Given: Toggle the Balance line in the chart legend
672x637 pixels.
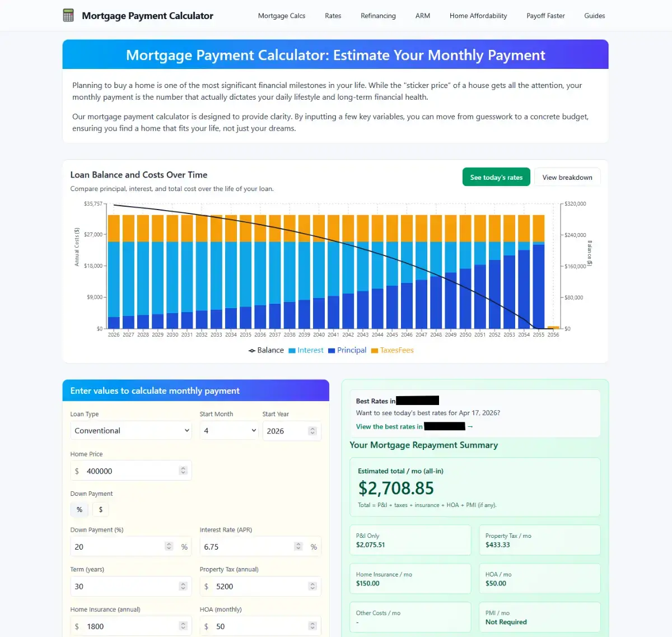Looking at the screenshot, I should [266, 350].
